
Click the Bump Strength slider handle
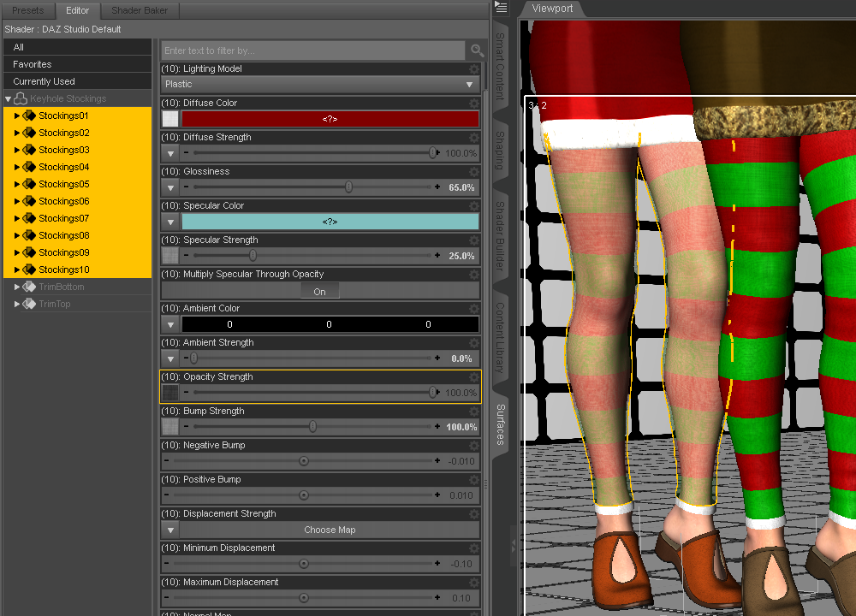(x=312, y=427)
